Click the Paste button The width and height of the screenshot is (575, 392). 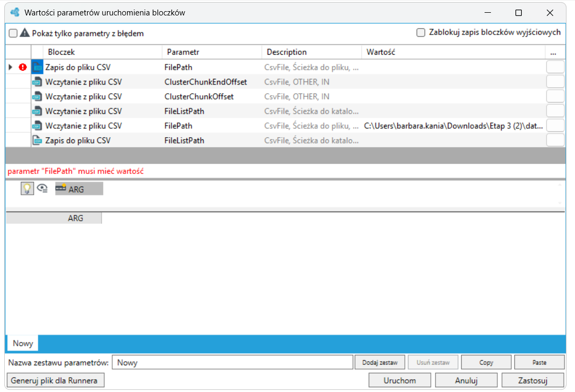539,362
